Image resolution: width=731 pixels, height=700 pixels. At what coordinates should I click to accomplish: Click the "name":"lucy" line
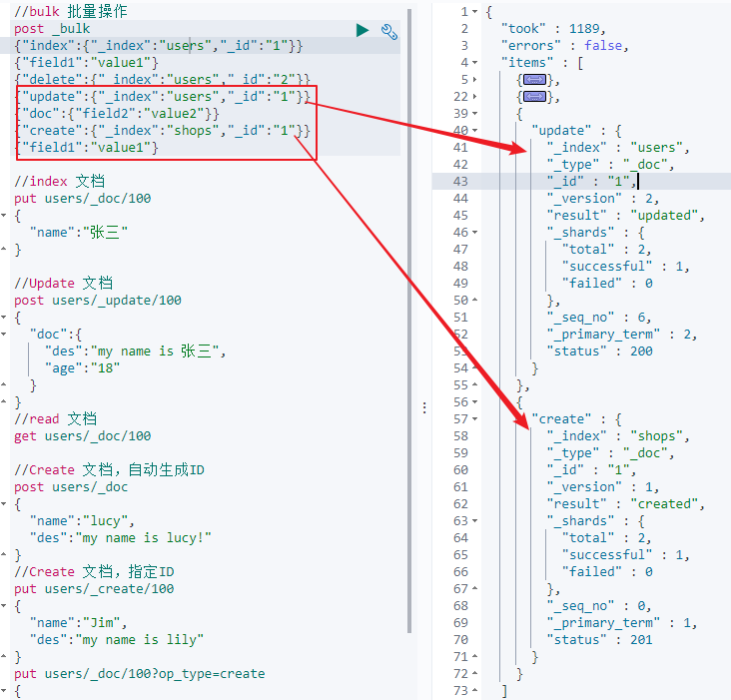pyautogui.click(x=82, y=521)
